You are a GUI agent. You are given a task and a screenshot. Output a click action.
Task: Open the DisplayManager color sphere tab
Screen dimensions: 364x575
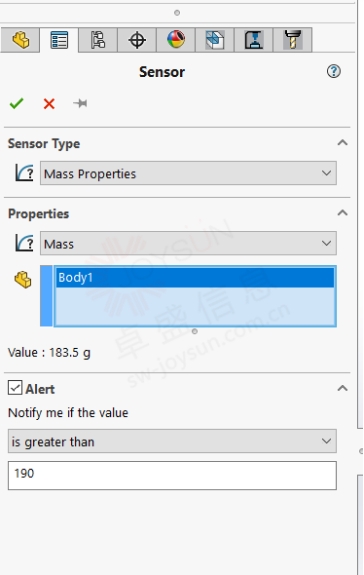176,40
